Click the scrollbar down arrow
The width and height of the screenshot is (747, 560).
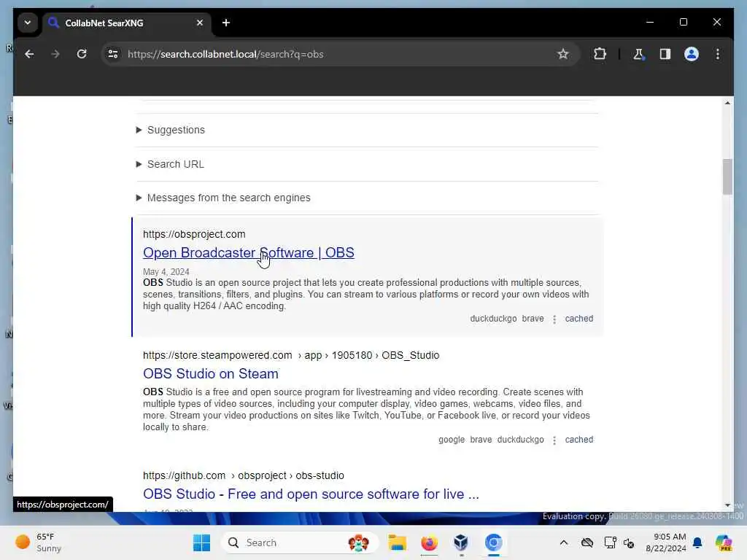point(727,505)
